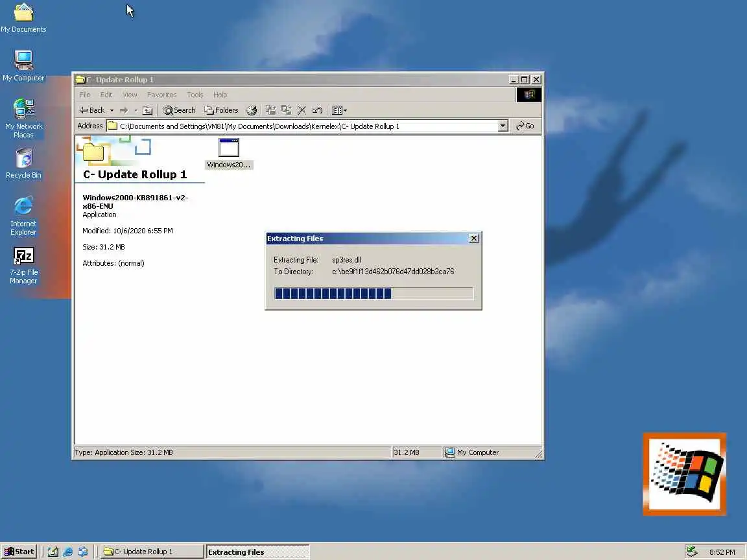This screenshot has height=560, width=747.
Task: Select My Computer desktop icon
Action: click(23, 65)
